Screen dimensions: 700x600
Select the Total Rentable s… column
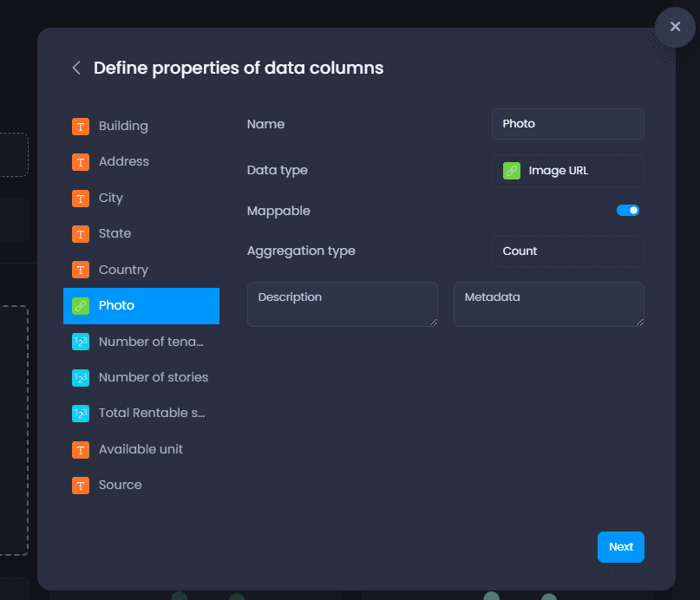(x=141, y=414)
